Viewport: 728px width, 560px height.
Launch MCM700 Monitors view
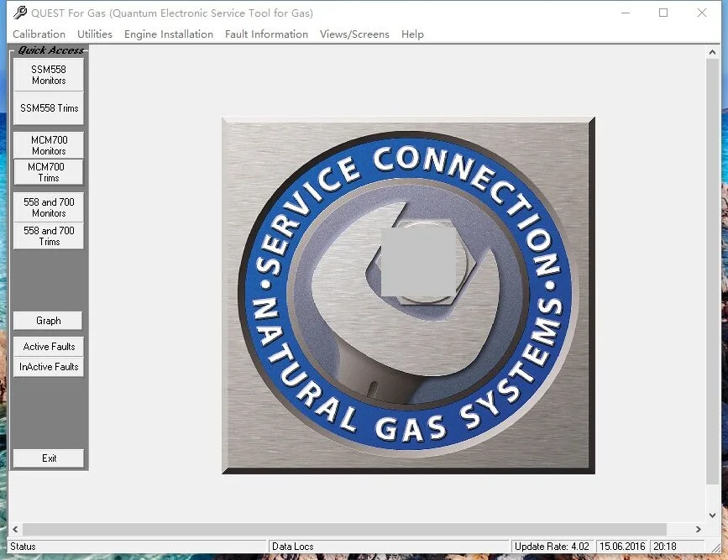[x=49, y=145]
